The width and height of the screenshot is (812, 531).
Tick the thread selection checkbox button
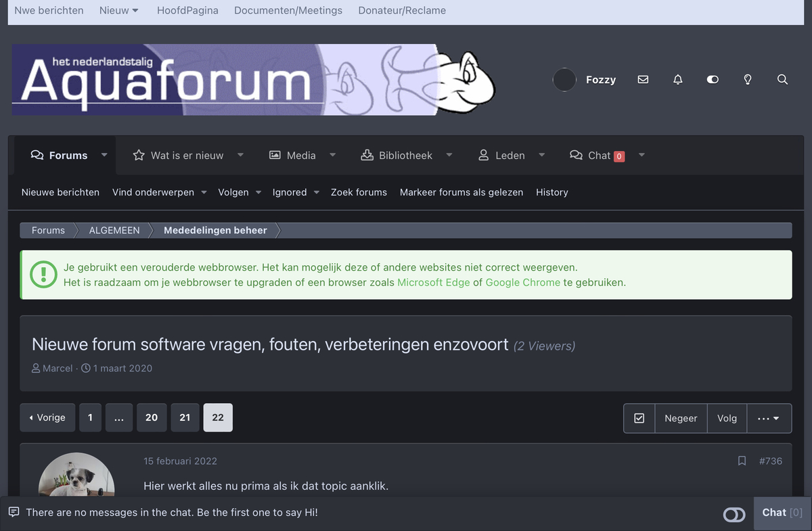(x=639, y=419)
